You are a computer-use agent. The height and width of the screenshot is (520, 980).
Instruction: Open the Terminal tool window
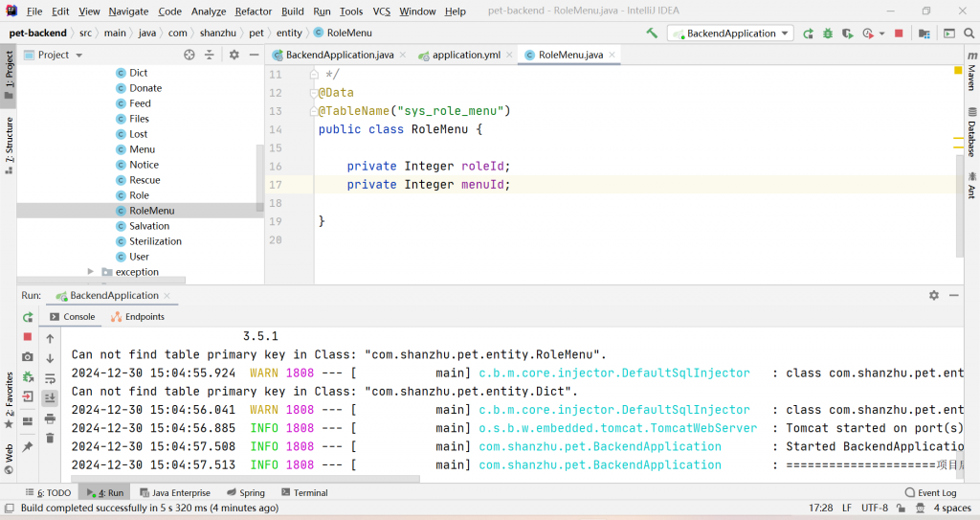tap(304, 492)
